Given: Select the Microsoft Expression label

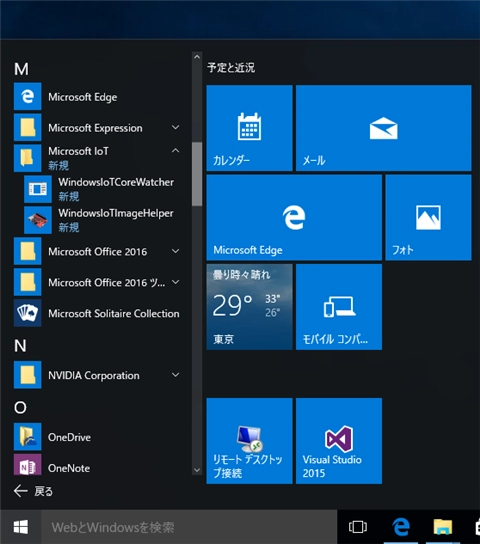Looking at the screenshot, I should 95,128.
